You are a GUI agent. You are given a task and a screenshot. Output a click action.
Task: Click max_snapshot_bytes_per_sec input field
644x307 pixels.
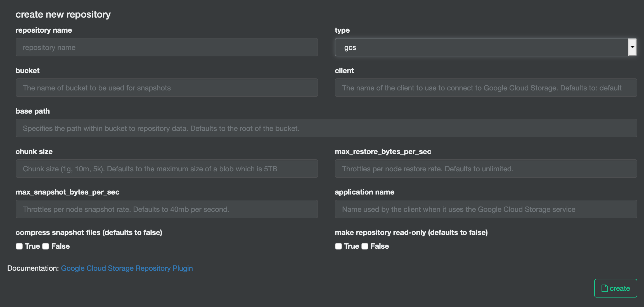(x=167, y=209)
